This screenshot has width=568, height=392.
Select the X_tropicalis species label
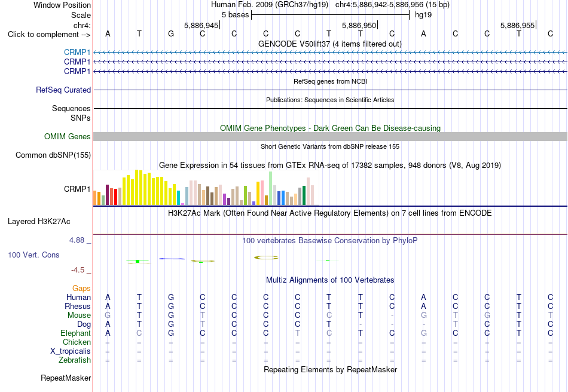pos(71,351)
